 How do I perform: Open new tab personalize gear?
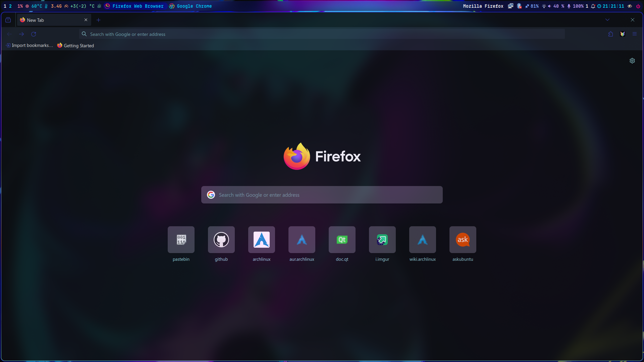pos(632,61)
